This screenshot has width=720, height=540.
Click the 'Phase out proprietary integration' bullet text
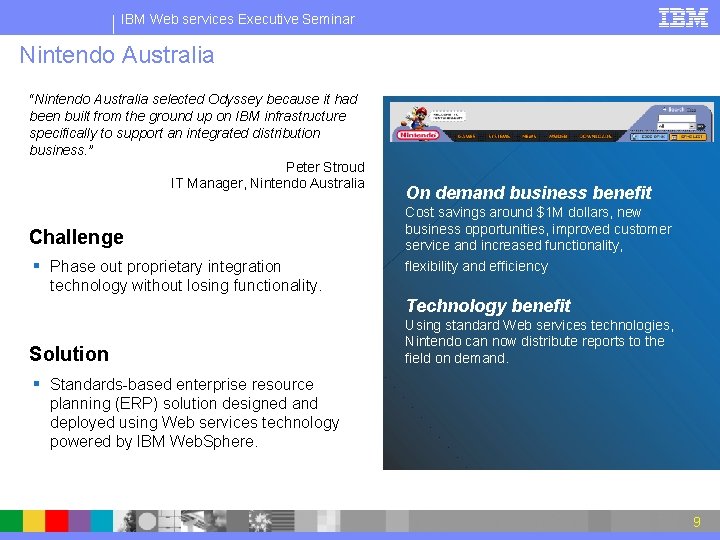pos(165,266)
